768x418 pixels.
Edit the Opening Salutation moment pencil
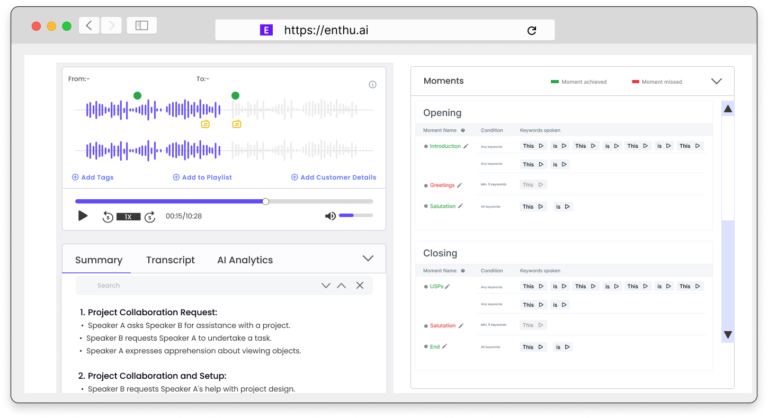(460, 206)
